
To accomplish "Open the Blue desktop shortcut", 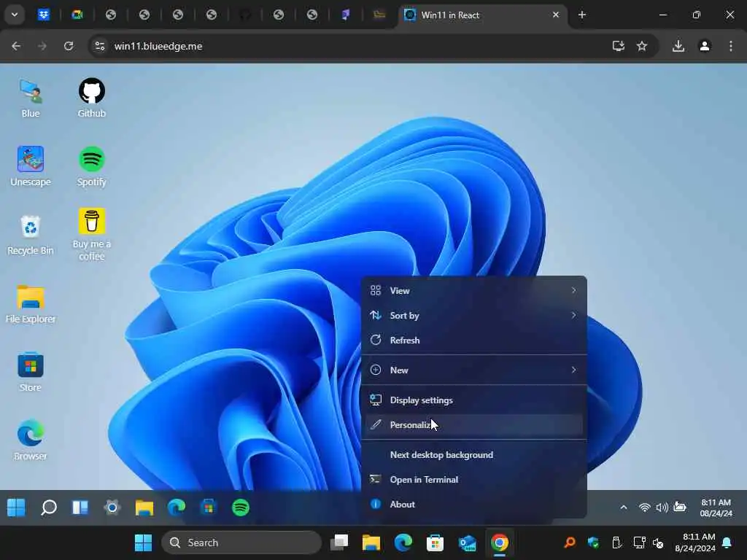I will 31,98.
